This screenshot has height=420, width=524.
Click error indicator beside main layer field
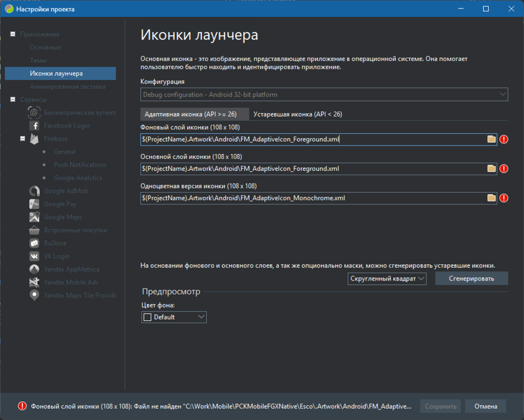coord(504,169)
